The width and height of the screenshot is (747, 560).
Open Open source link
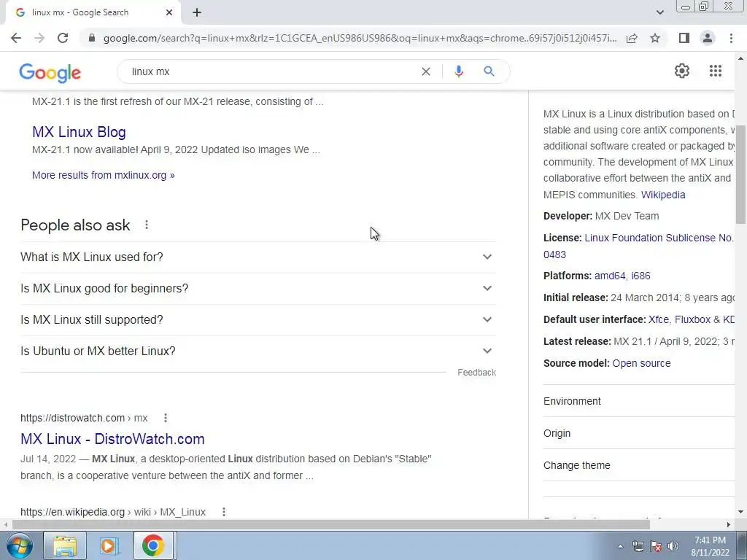[x=641, y=363]
